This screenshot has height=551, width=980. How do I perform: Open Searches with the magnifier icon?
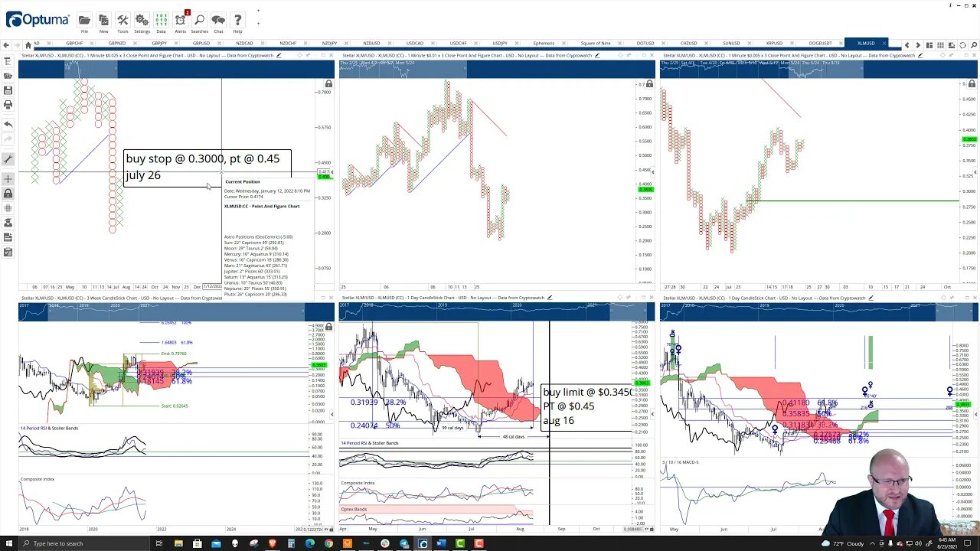click(199, 23)
